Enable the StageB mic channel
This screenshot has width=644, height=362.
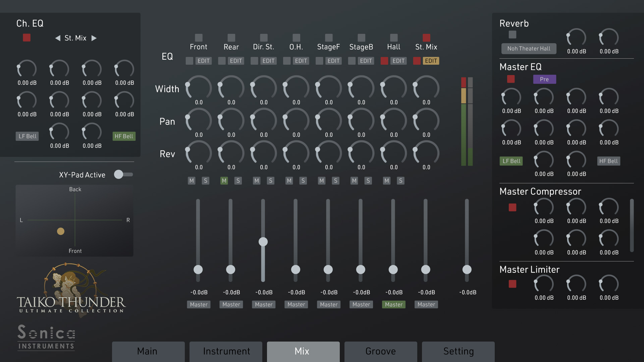(x=361, y=37)
